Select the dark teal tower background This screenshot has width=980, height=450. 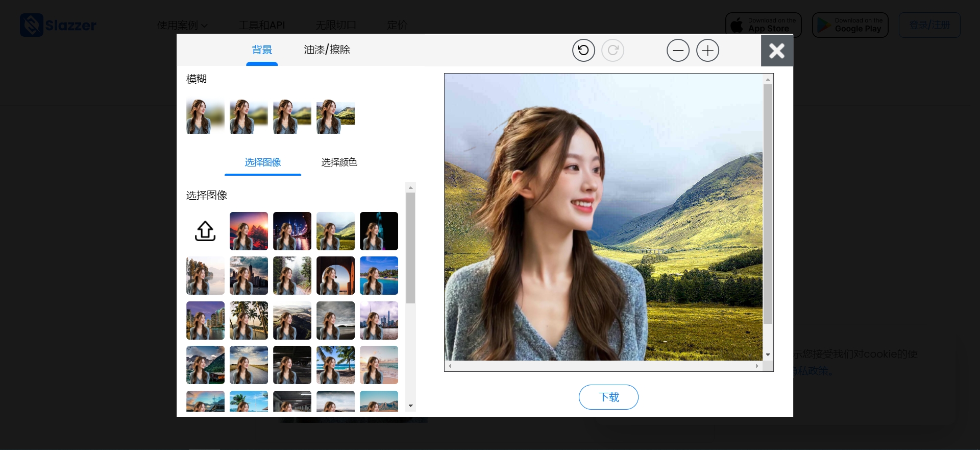click(379, 231)
